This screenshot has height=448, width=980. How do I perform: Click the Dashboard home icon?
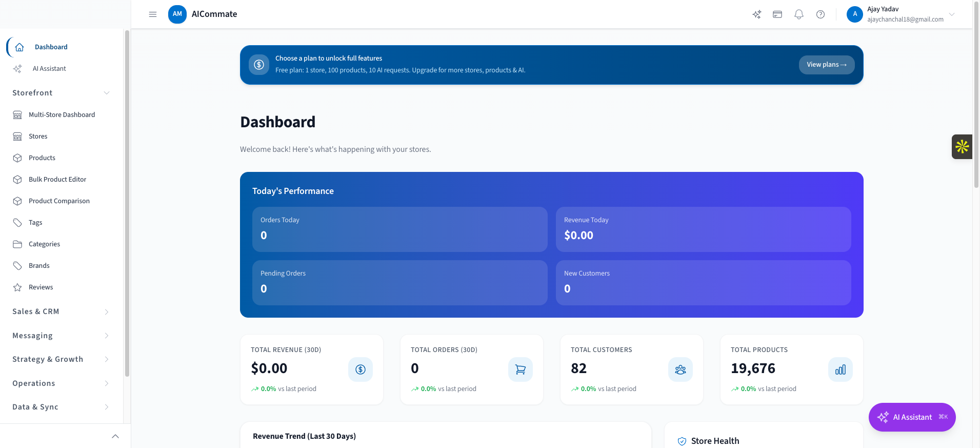click(x=19, y=47)
